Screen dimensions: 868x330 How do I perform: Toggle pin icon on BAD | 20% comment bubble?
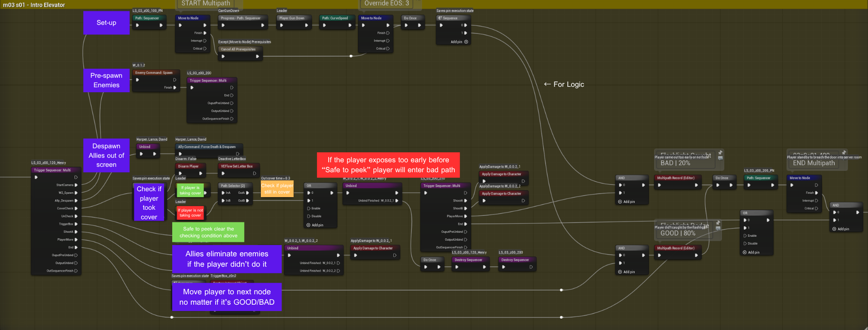[721, 152]
